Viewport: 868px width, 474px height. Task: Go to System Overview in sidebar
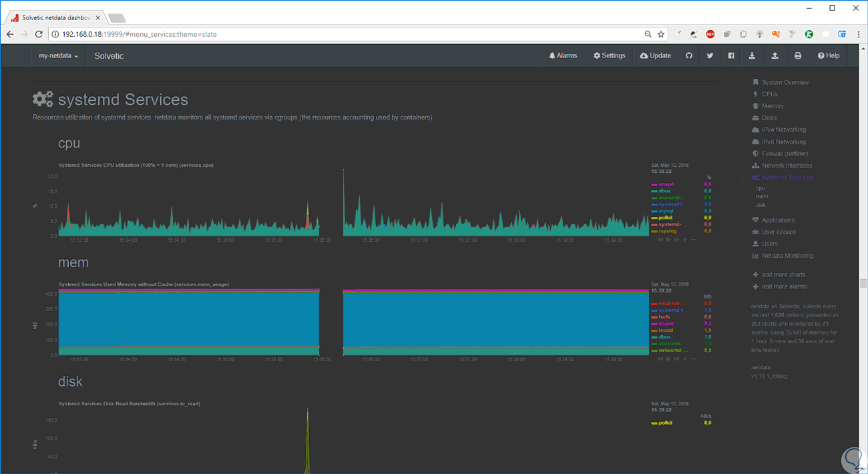tap(785, 82)
